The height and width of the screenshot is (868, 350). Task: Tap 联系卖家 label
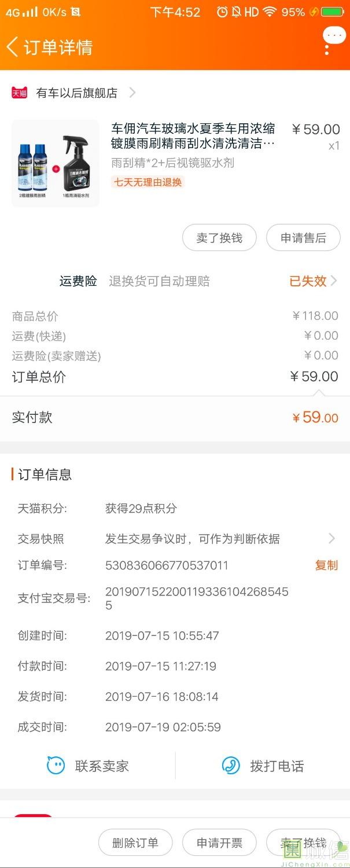tap(102, 766)
